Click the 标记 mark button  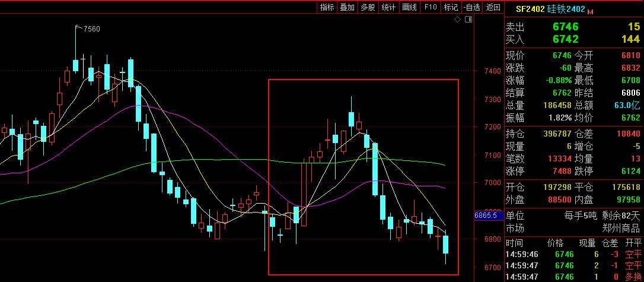point(451,7)
